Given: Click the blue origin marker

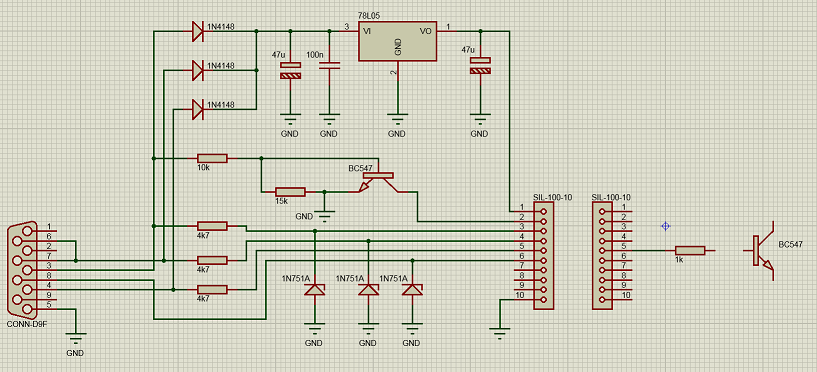Looking at the screenshot, I should 665,226.
